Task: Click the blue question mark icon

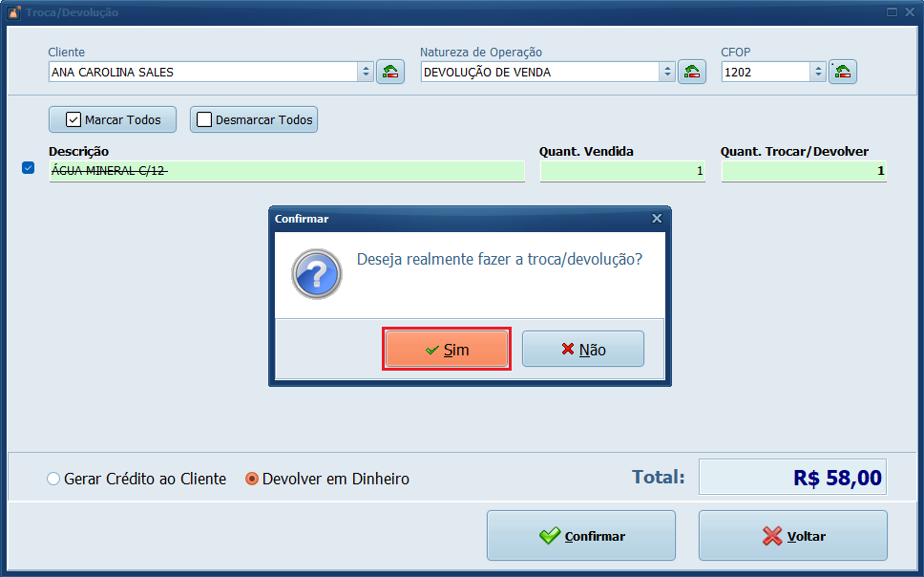Action: (x=317, y=274)
